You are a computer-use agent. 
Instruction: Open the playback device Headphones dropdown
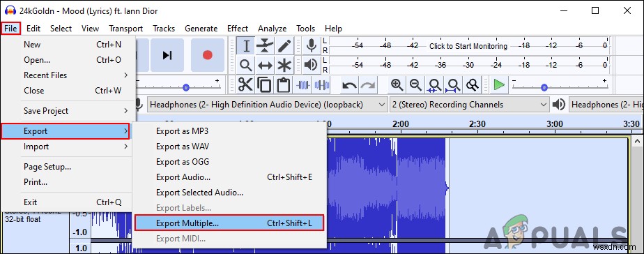(606, 105)
